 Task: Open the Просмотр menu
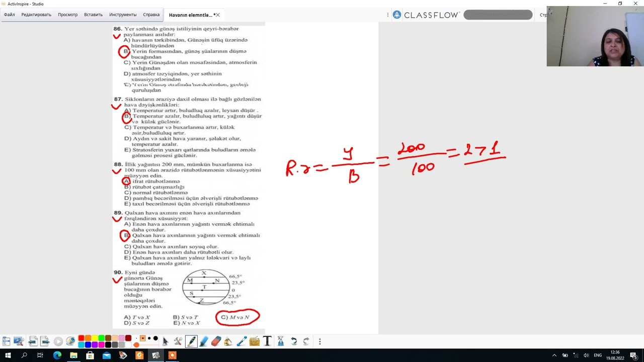pos(67,15)
